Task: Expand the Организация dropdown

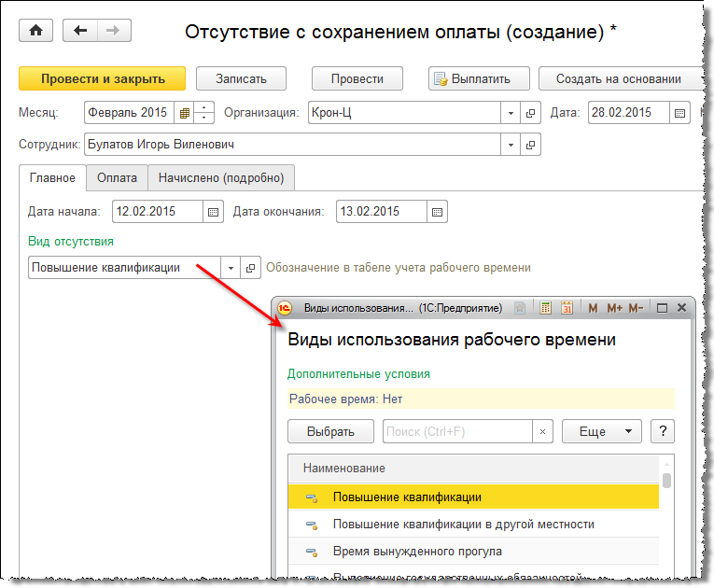Action: 511,113
